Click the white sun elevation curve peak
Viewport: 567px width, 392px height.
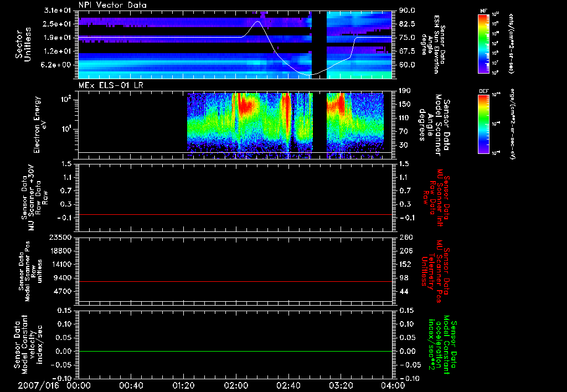[x=257, y=22]
